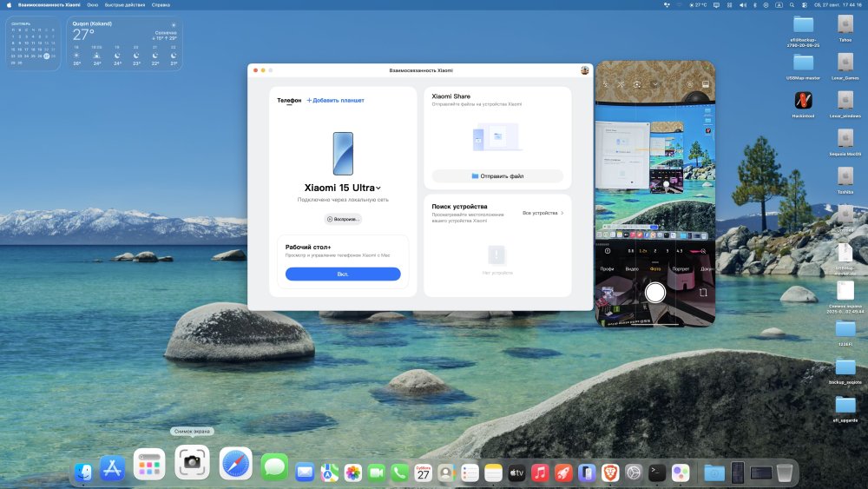Switch phone camera to Видео mode
This screenshot has width=868, height=489.
632,268
